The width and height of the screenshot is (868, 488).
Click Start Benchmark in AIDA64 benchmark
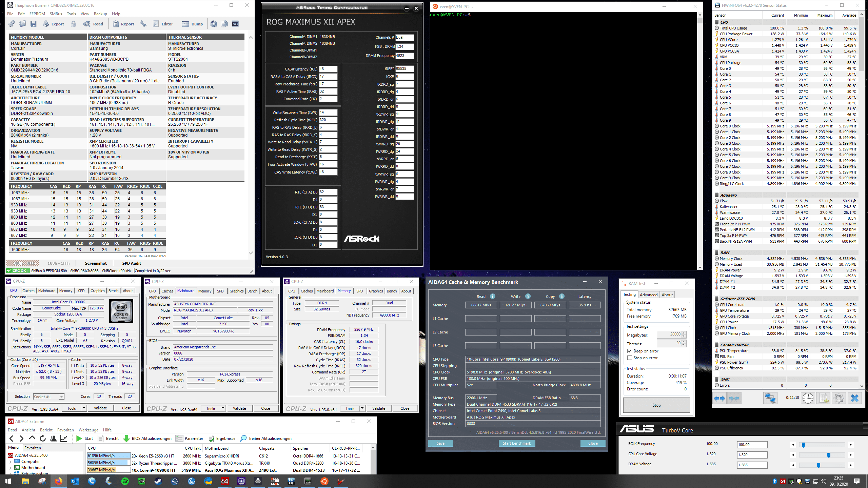(517, 443)
